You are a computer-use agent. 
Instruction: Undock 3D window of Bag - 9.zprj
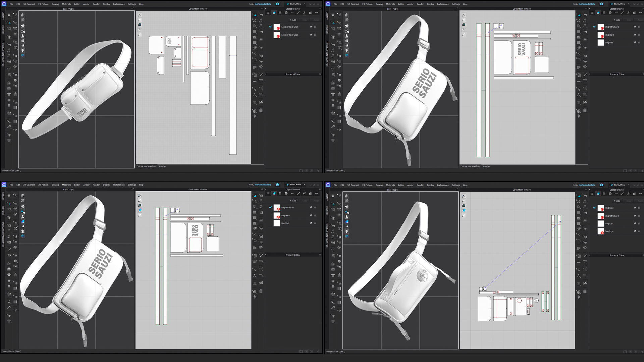pyautogui.click(x=132, y=8)
